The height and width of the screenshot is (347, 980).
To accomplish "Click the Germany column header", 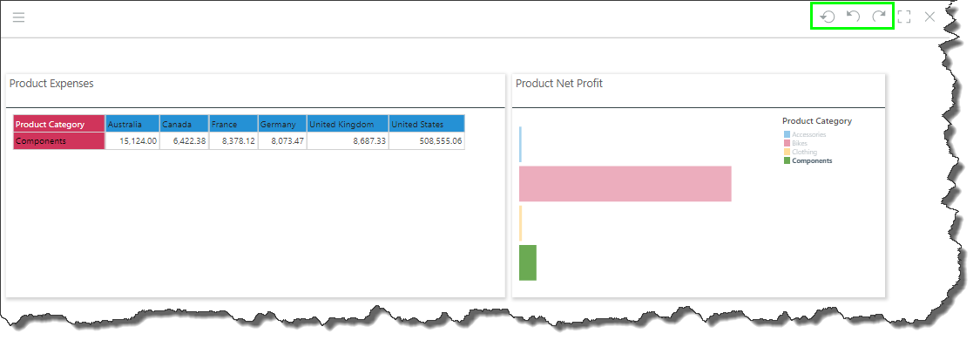I will click(282, 124).
